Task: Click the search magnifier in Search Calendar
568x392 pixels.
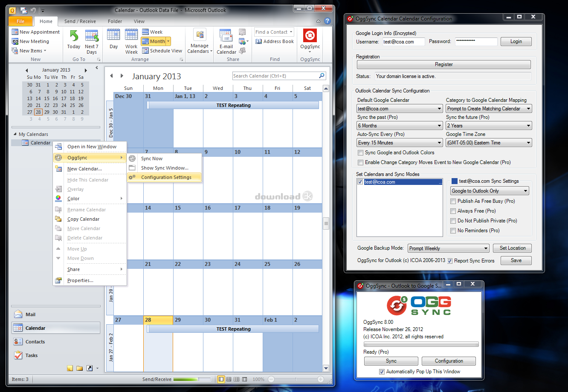Action: [322, 76]
